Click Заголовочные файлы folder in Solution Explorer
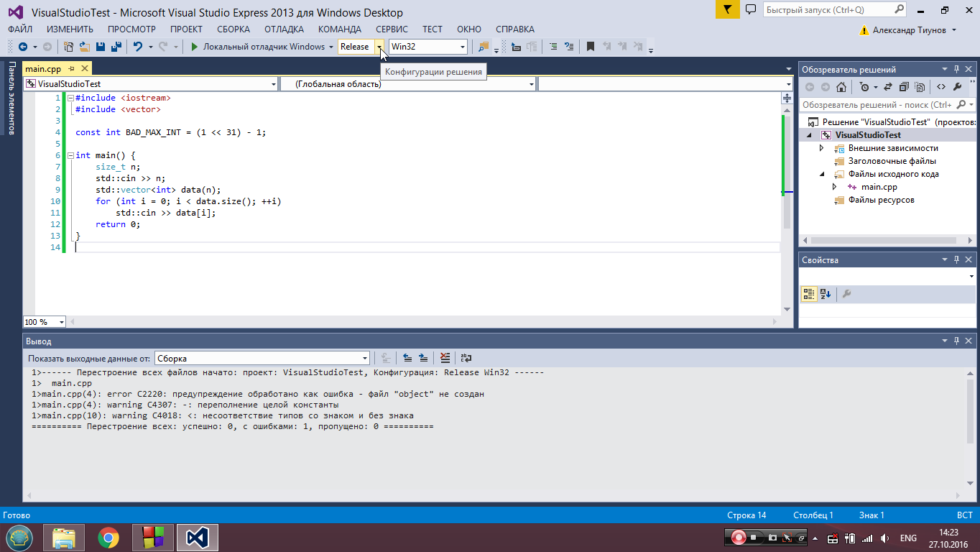Image resolution: width=980 pixels, height=552 pixels. coord(892,161)
